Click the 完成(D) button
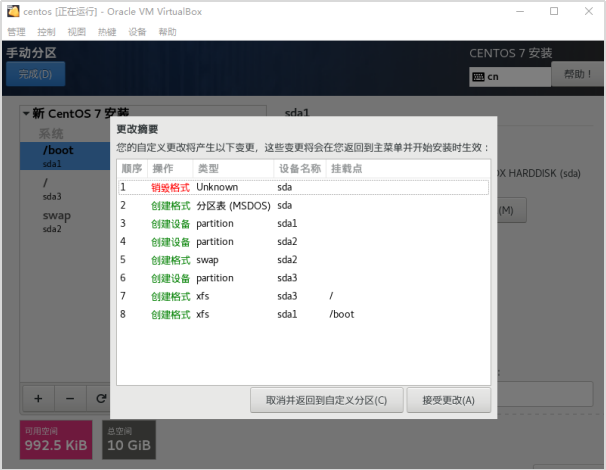This screenshot has height=470, width=606. click(36, 74)
